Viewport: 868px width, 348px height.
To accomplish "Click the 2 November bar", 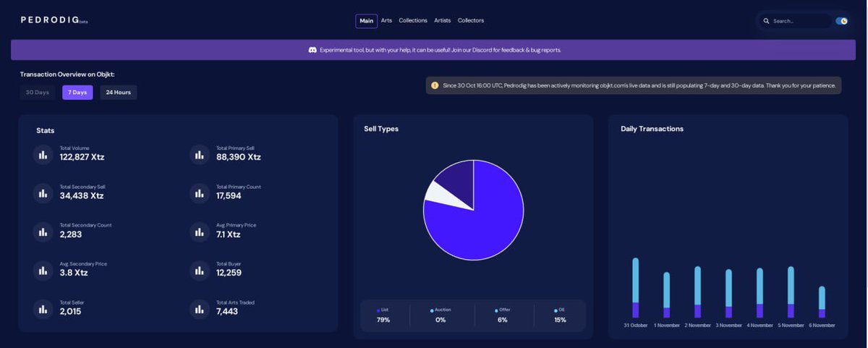I will click(x=697, y=292).
